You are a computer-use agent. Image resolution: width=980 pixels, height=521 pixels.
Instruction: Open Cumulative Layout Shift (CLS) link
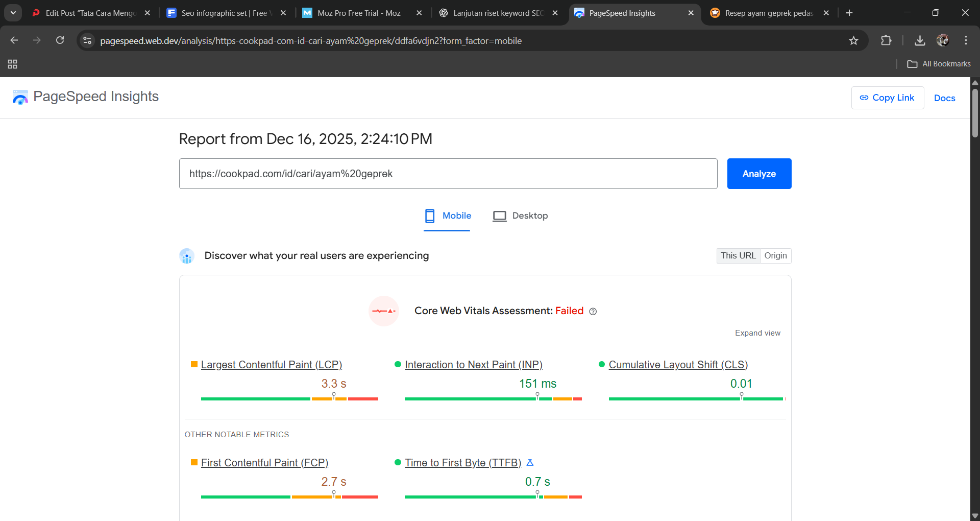(x=678, y=365)
